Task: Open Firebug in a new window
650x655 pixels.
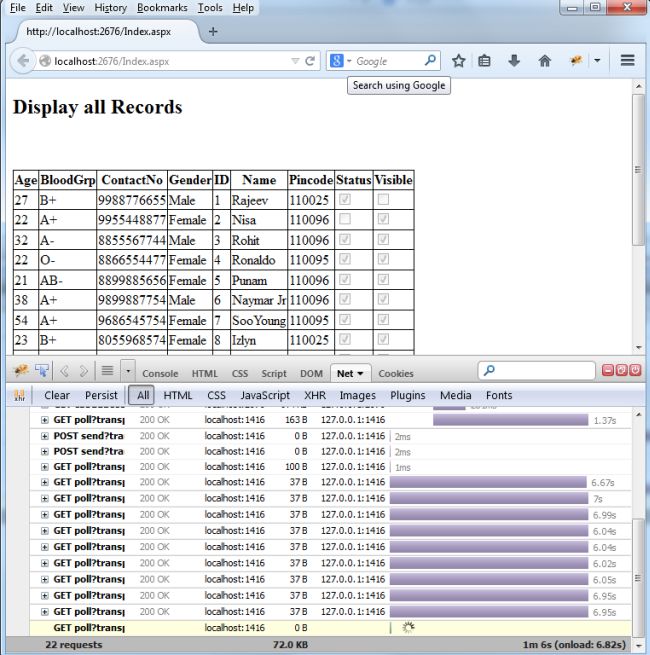Action: [x=622, y=370]
